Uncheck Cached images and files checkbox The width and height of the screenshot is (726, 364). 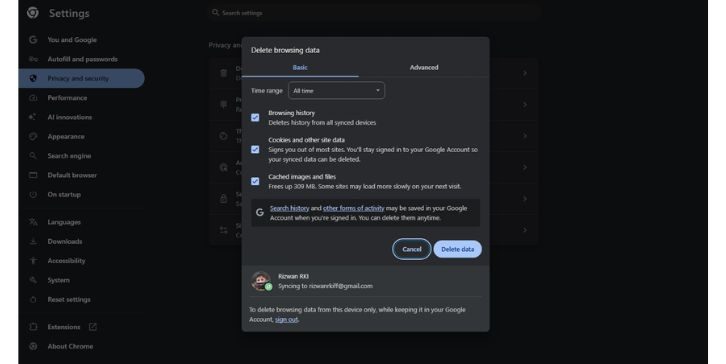[x=255, y=181]
